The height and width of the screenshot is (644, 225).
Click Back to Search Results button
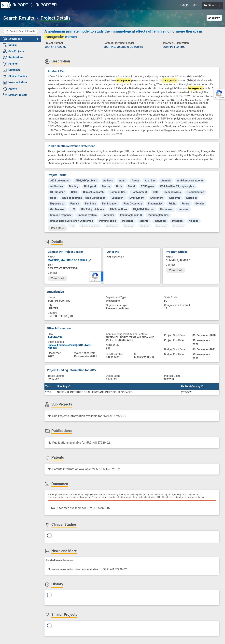[21, 31]
